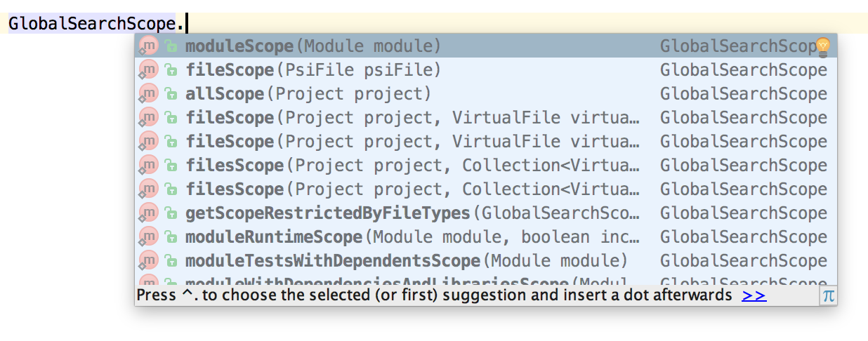
Task: Select moduleRuntimeScope(Module module, boolean) suggestion
Action: (485, 237)
